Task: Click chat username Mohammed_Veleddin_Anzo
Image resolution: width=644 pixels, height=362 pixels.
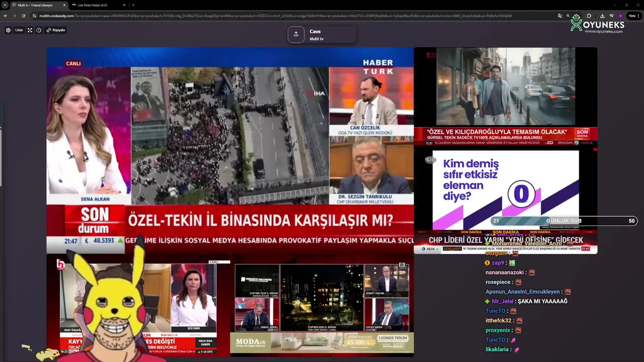Action: click(x=527, y=244)
